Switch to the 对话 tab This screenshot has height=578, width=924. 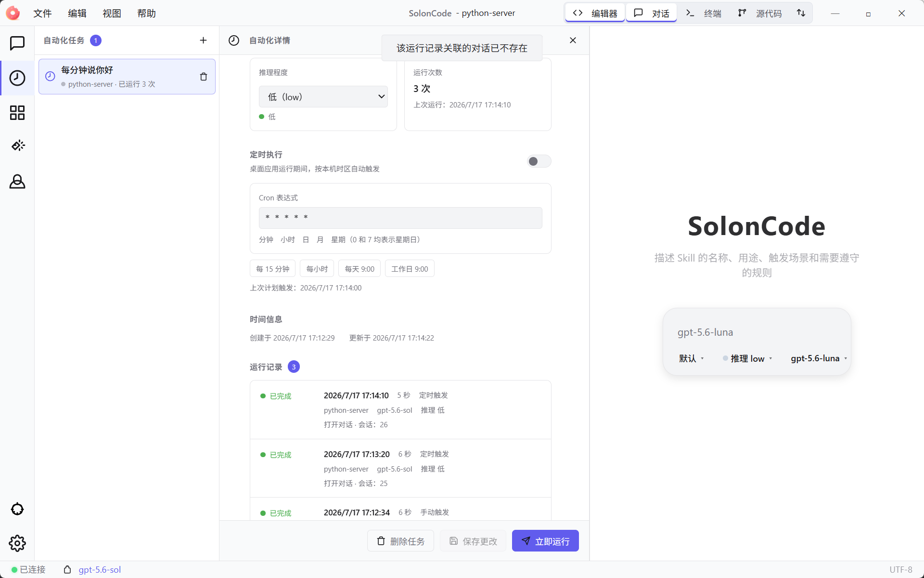(652, 13)
